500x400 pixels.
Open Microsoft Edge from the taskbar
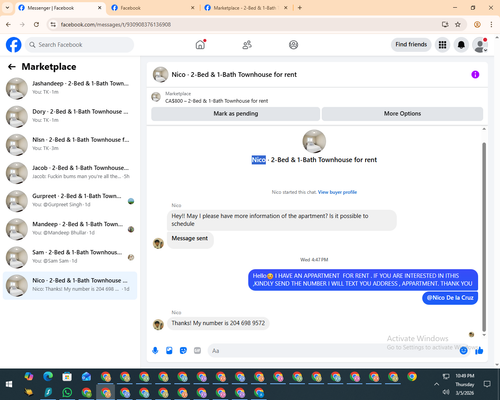tap(48, 376)
